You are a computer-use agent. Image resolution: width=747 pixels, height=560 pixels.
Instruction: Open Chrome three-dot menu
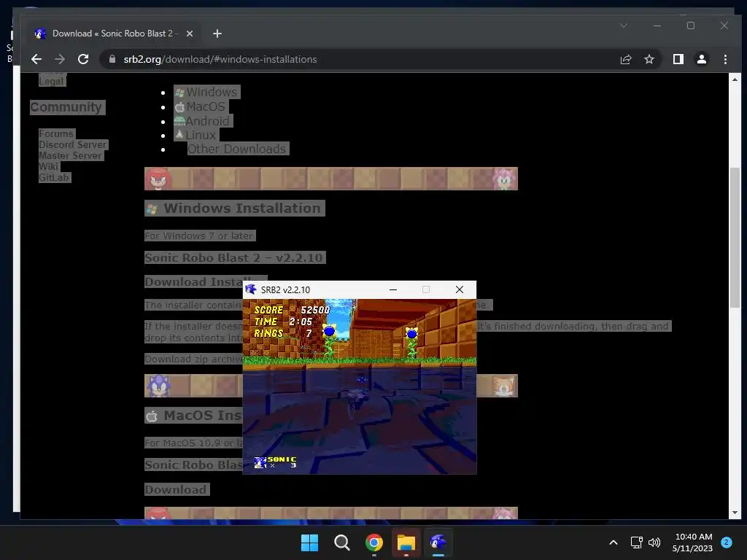[x=725, y=59]
